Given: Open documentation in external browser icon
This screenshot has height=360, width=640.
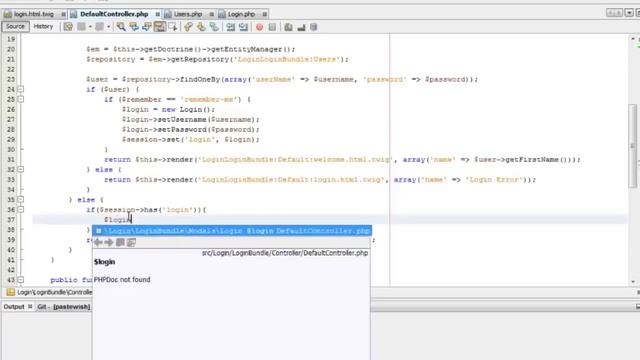Looking at the screenshot, I should point(120,242).
